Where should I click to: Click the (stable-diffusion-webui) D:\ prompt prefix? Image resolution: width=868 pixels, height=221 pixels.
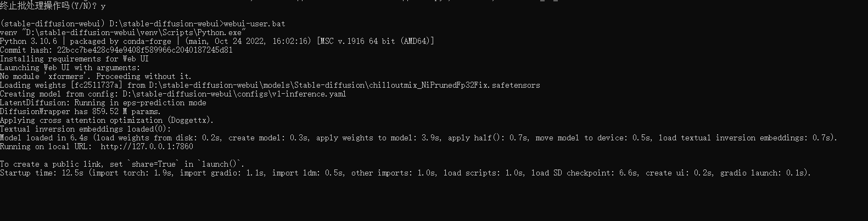61,24
